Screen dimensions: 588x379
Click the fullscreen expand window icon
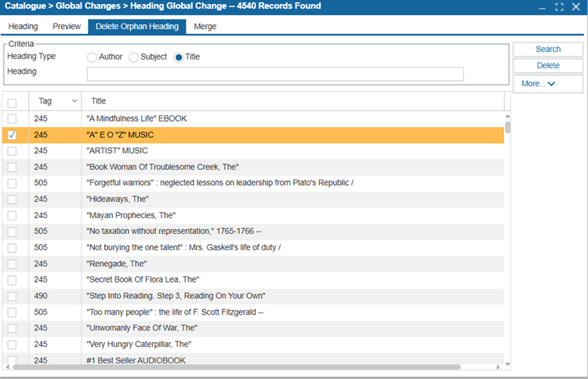(x=559, y=7)
